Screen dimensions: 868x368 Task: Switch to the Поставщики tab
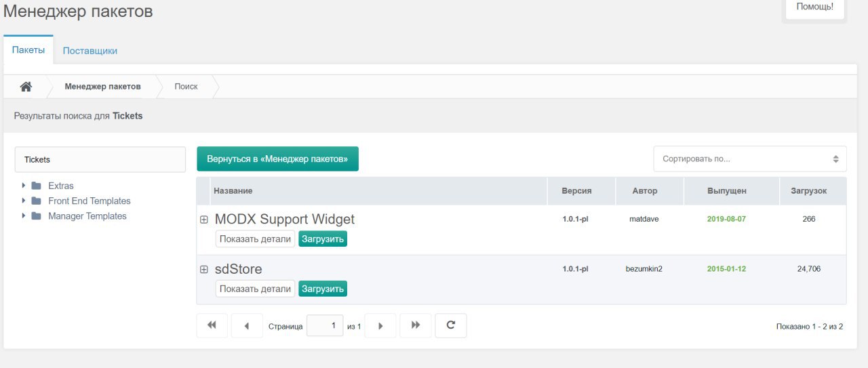tap(90, 50)
